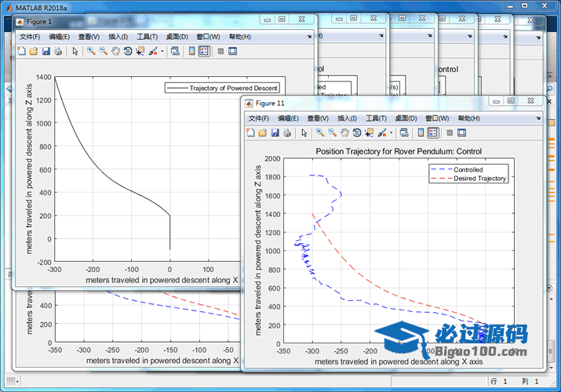Image resolution: width=561 pixels, height=392 pixels.
Task: Click Link Plot icon in Figure 1 toolbar
Action: 173,51
